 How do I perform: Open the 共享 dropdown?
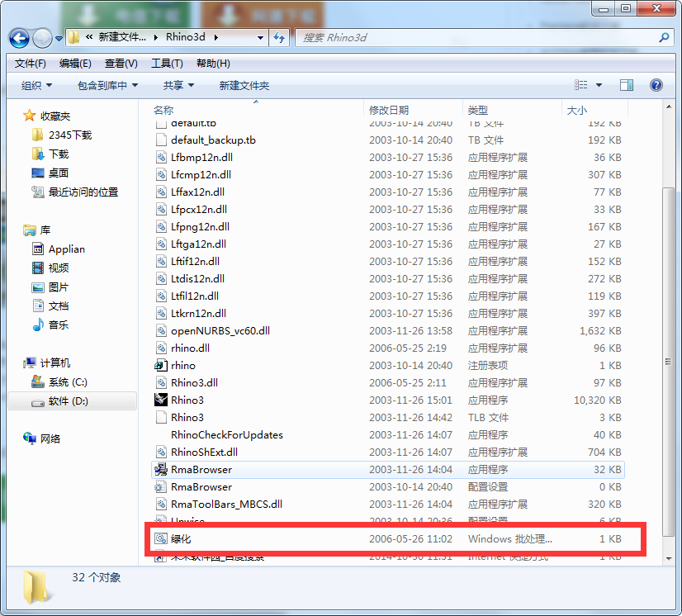178,86
